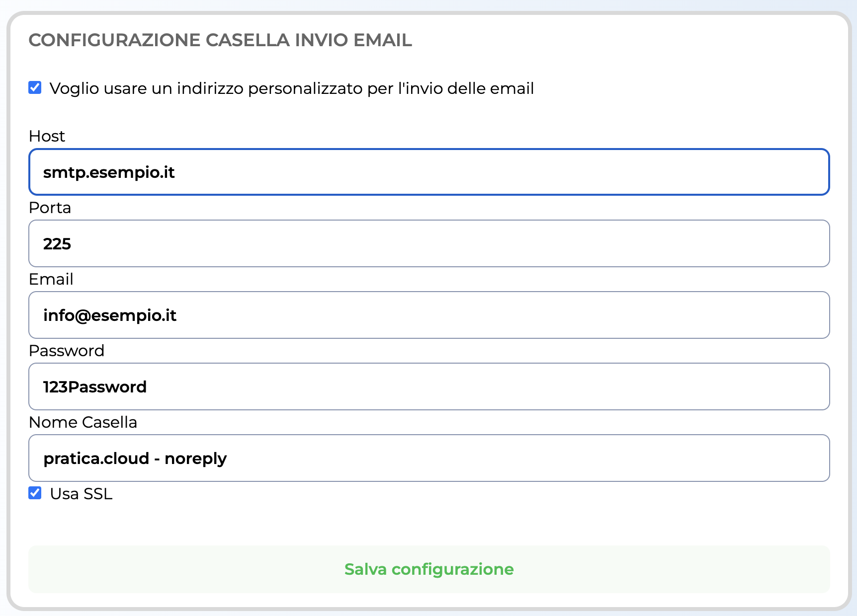Enable the "Usa SSL" checkbox

pos(35,493)
